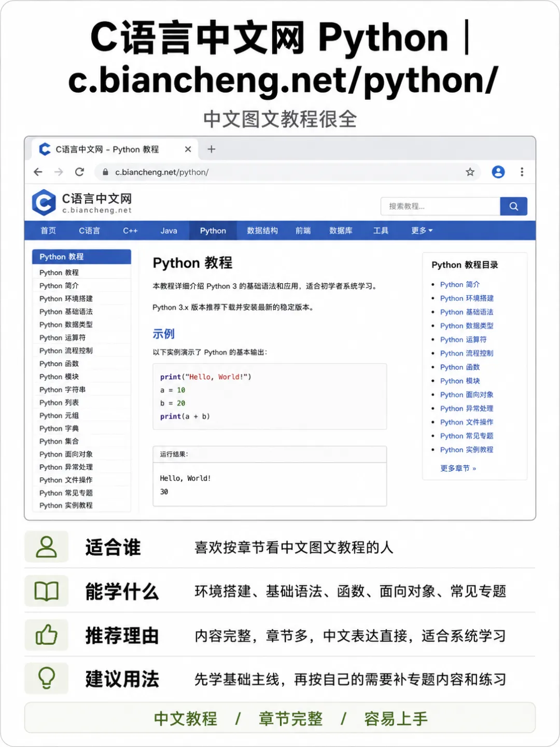Image resolution: width=560 pixels, height=747 pixels.
Task: Open 目录 link Python 常见专题
Action: pyautogui.click(x=467, y=436)
